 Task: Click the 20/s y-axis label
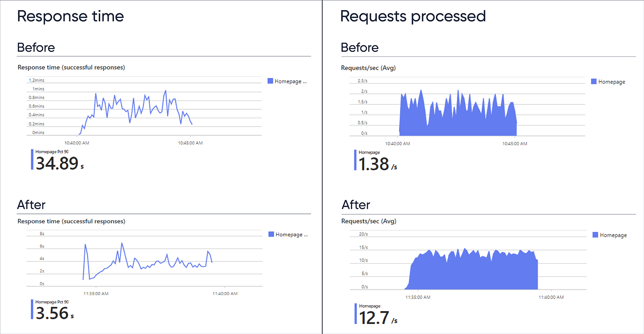363,234
